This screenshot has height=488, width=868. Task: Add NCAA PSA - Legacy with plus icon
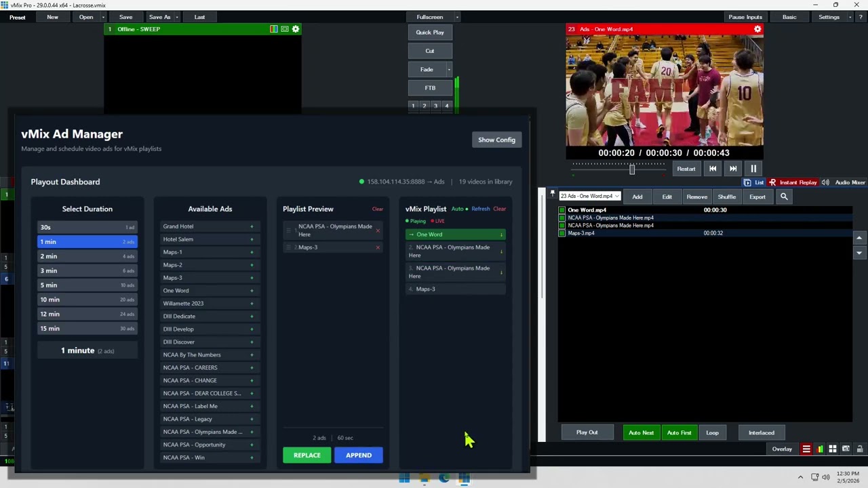pos(252,419)
